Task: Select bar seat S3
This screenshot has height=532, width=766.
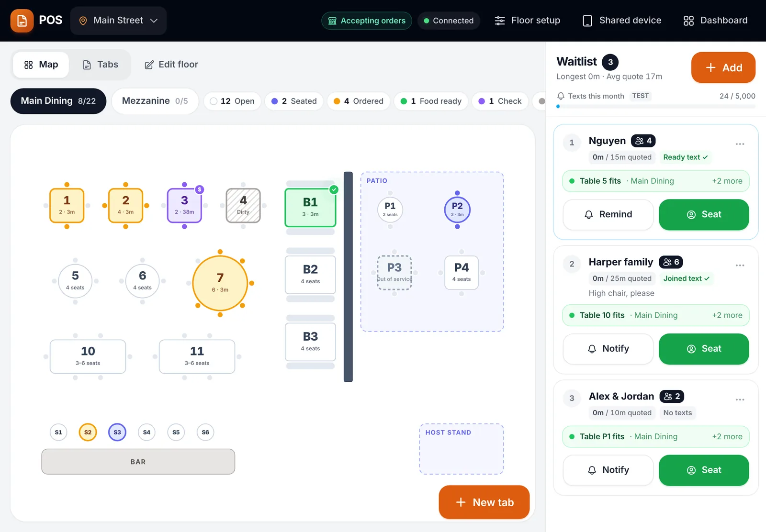Action: pos(117,432)
